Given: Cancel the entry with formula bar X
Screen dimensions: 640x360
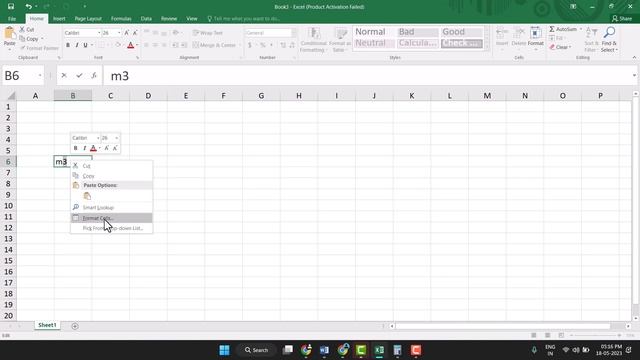Looking at the screenshot, I should pyautogui.click(x=64, y=76).
